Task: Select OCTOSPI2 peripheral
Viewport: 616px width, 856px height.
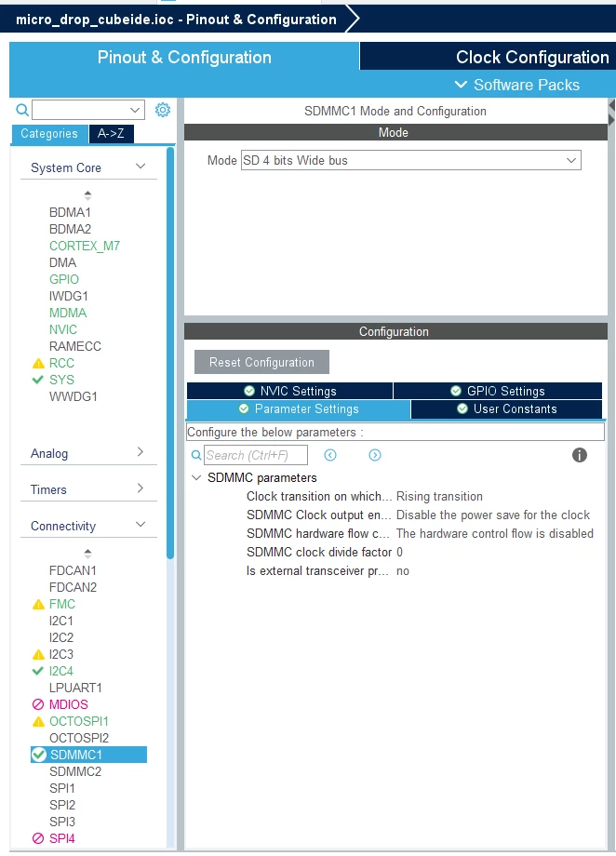Action: point(79,738)
